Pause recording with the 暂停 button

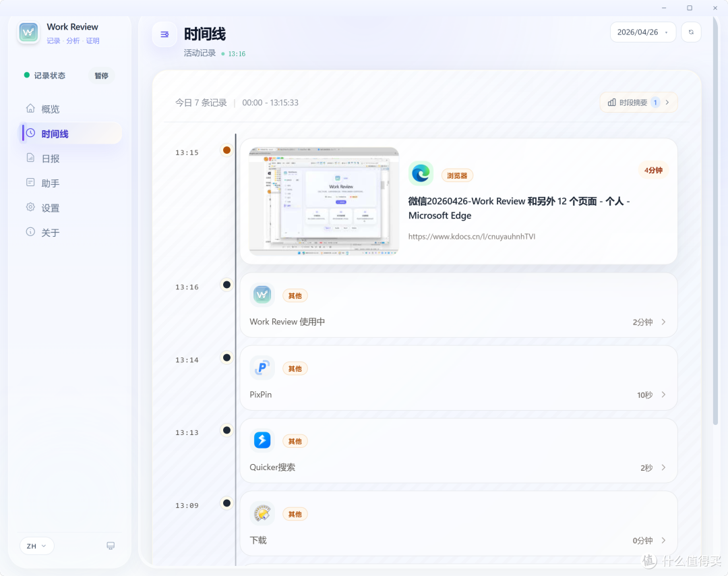tap(101, 76)
